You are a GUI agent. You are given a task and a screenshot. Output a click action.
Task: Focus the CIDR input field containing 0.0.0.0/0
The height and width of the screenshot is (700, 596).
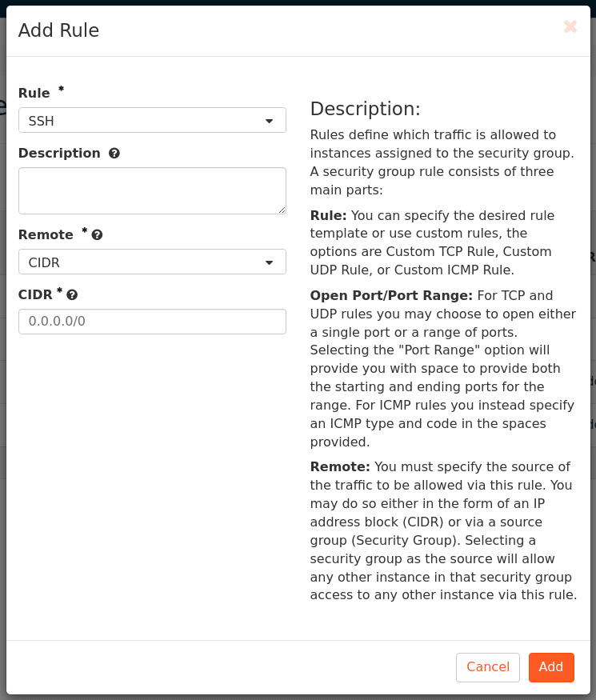[152, 322]
